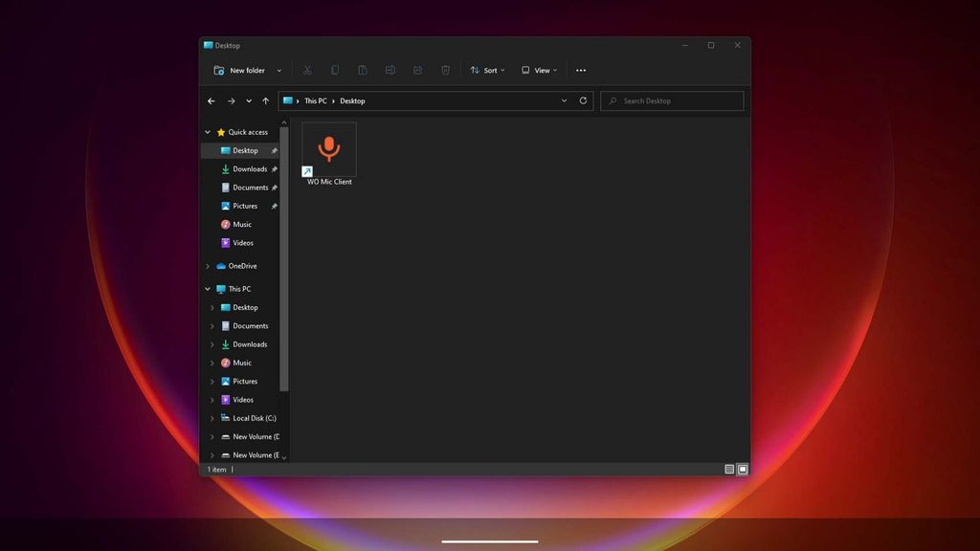Viewport: 980px width, 551px height.
Task: Open the See more menu with three dots
Action: 580,70
